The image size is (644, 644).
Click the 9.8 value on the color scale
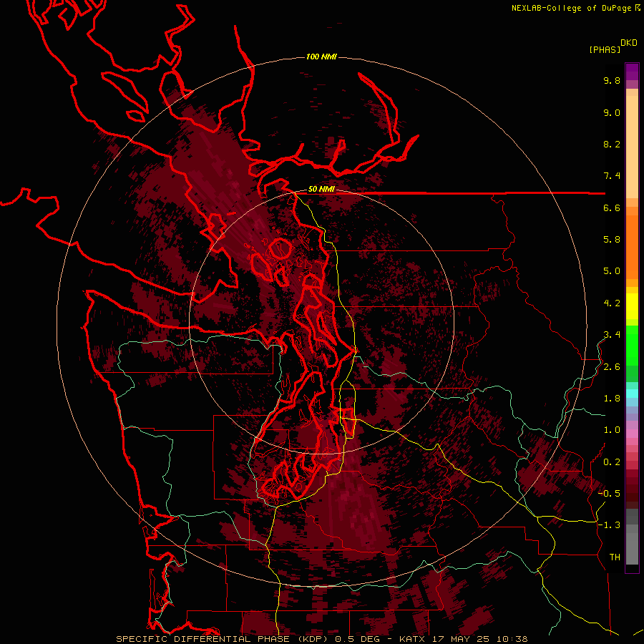click(612, 81)
